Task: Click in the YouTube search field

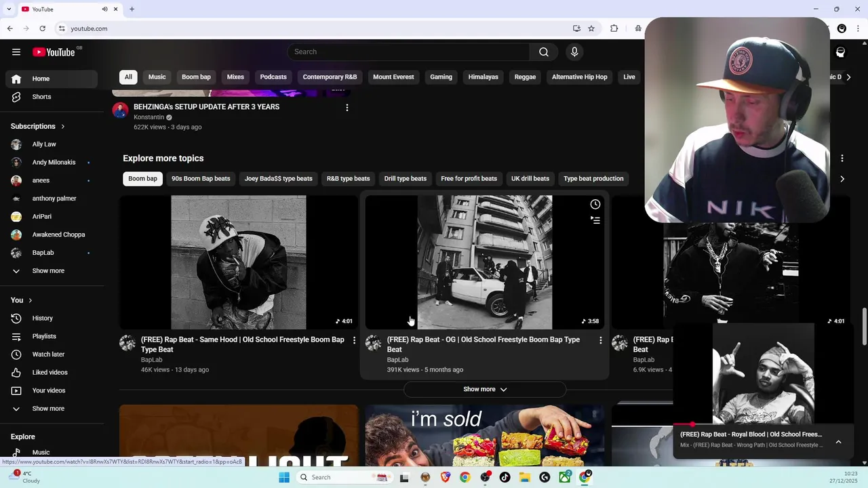Action: coord(408,52)
